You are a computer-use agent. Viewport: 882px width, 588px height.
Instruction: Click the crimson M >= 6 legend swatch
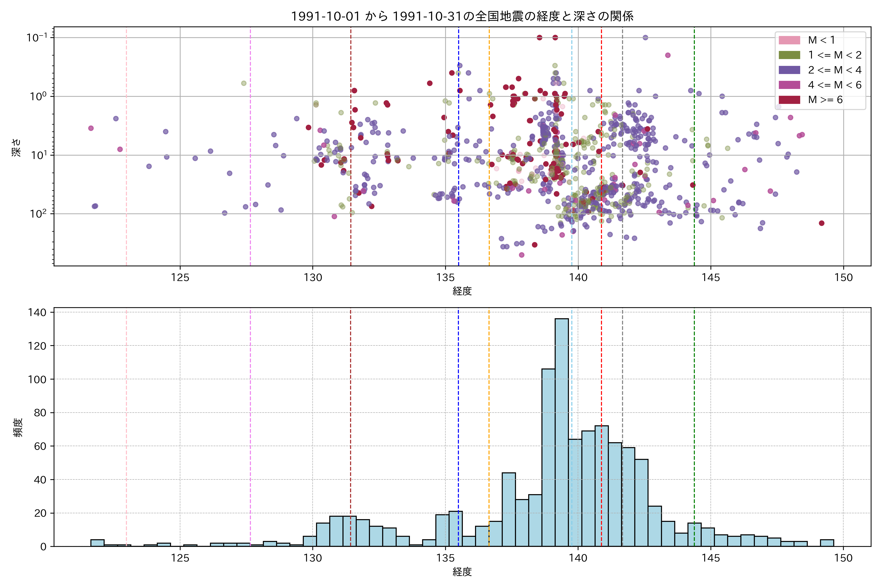(789, 100)
